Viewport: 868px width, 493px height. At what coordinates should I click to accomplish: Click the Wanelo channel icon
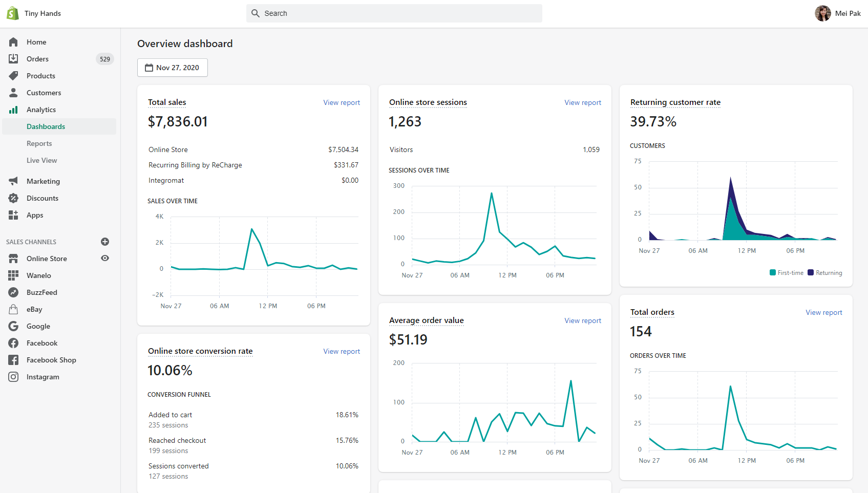click(13, 275)
